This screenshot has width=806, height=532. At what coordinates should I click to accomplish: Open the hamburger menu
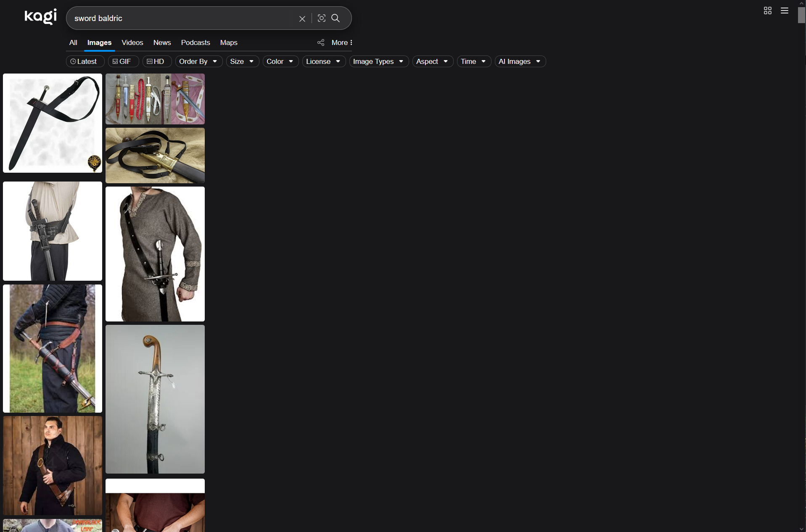pyautogui.click(x=784, y=11)
